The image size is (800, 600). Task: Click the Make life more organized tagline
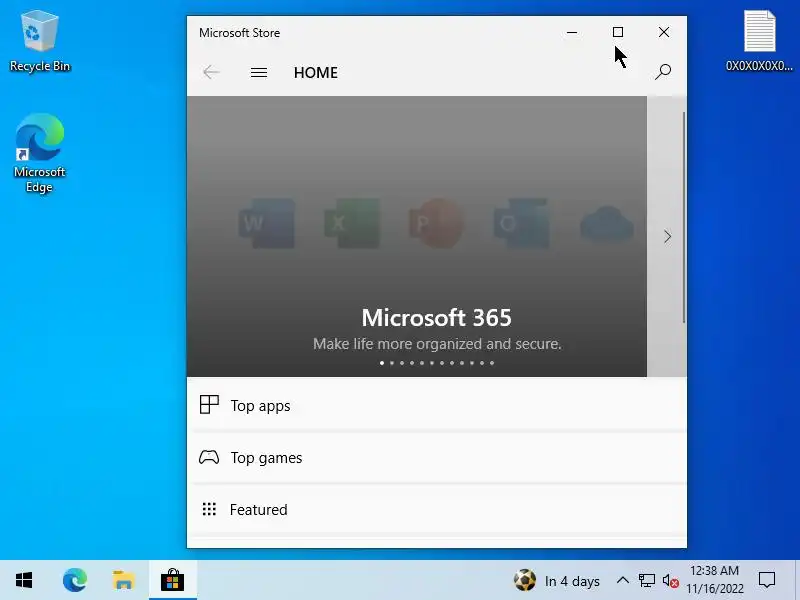coord(437,344)
